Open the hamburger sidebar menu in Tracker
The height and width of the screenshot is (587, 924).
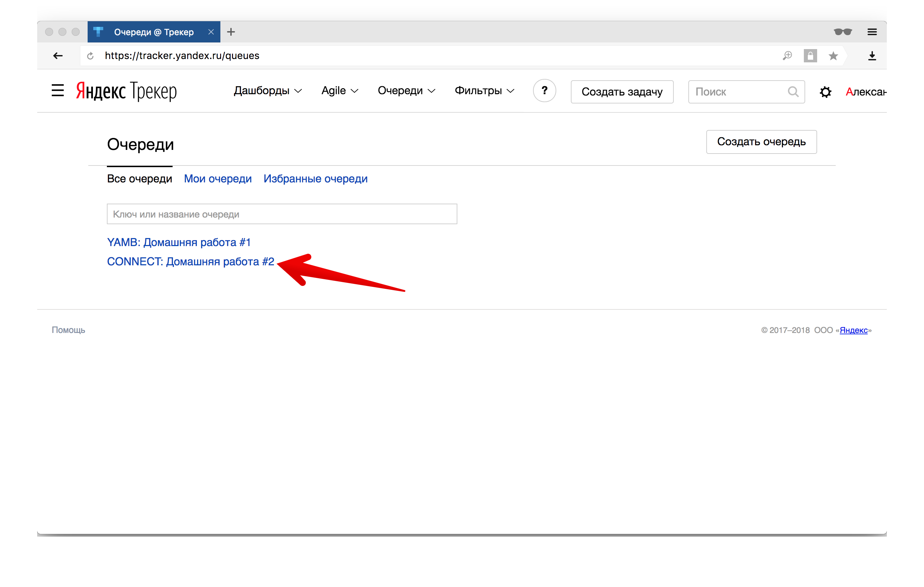(x=57, y=91)
